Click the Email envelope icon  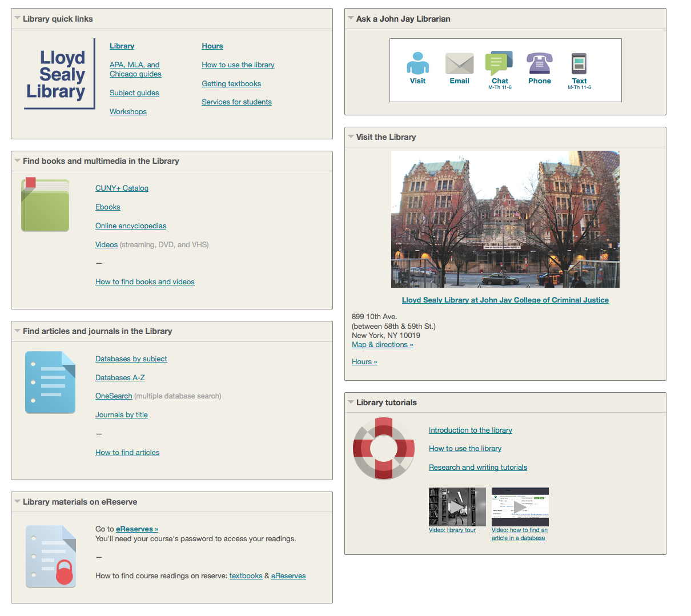(x=459, y=63)
